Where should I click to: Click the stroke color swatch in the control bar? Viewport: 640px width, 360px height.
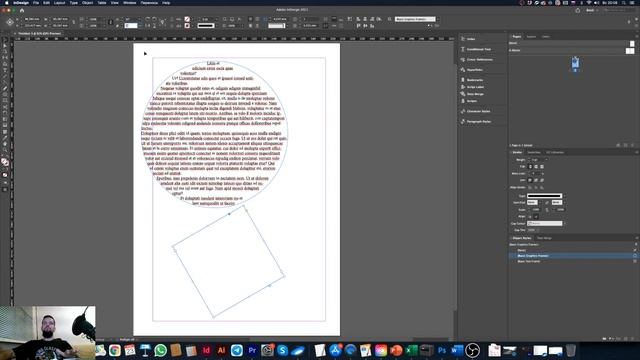point(187,26)
